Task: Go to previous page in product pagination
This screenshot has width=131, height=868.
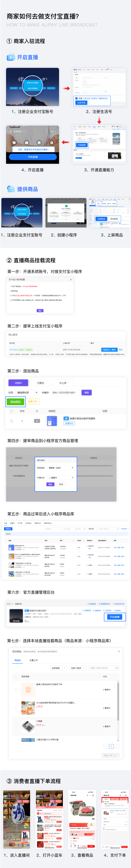Action: coord(105,746)
